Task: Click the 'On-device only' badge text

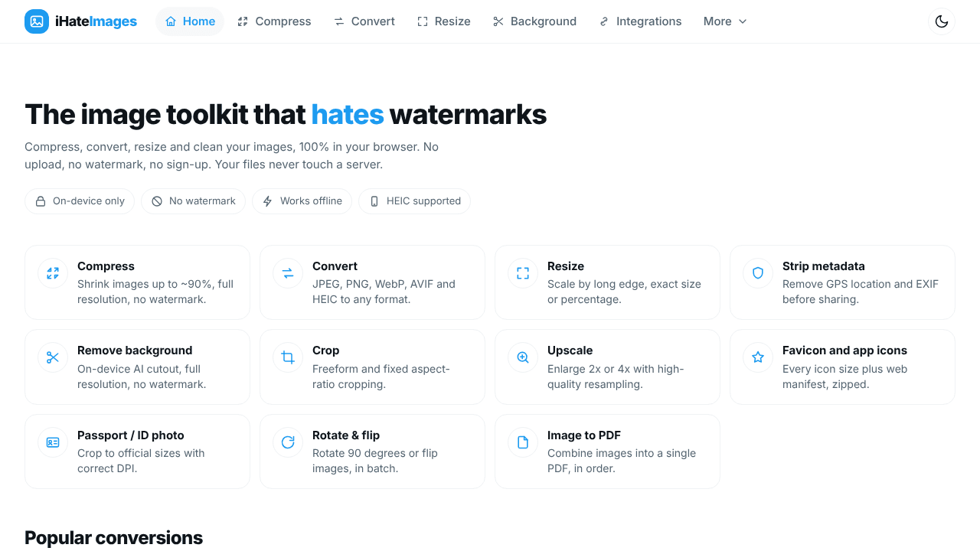Action: (89, 201)
